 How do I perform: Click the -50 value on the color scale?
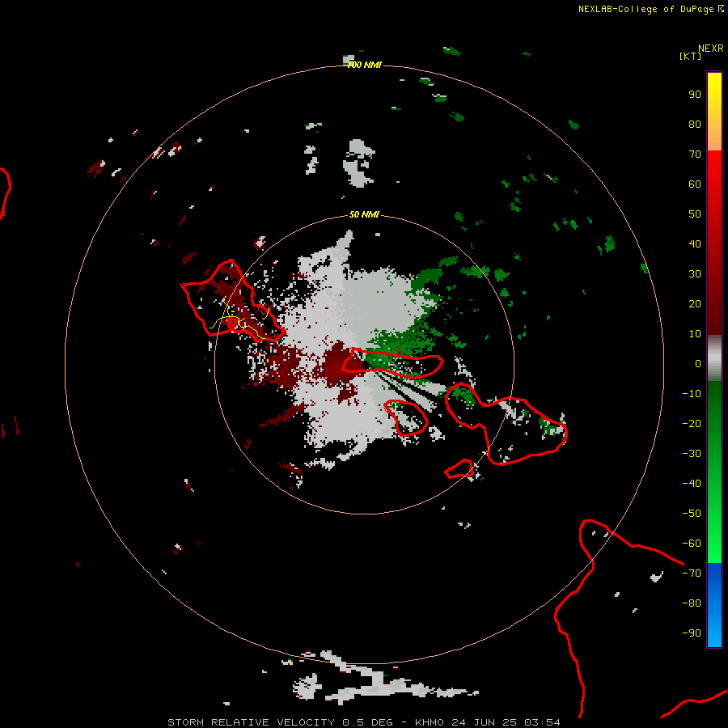tap(692, 513)
